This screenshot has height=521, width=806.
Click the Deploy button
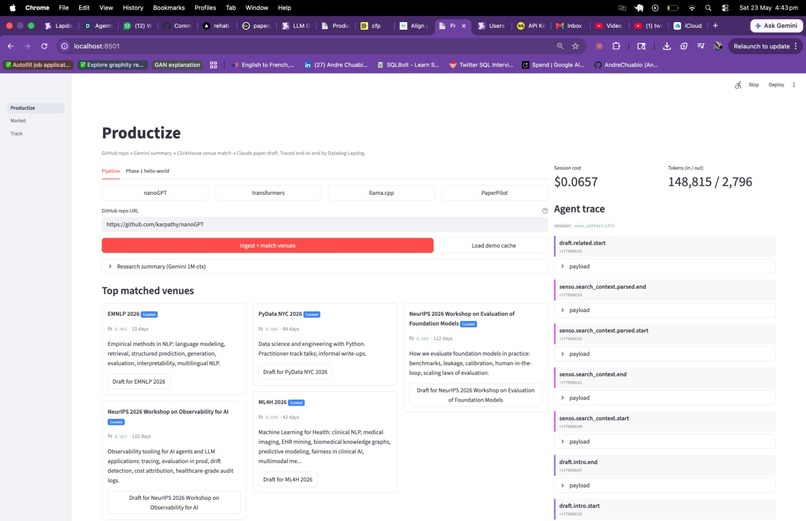tap(776, 85)
